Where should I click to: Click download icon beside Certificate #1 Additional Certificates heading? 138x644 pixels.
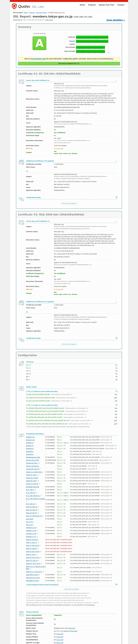pos(116,161)
